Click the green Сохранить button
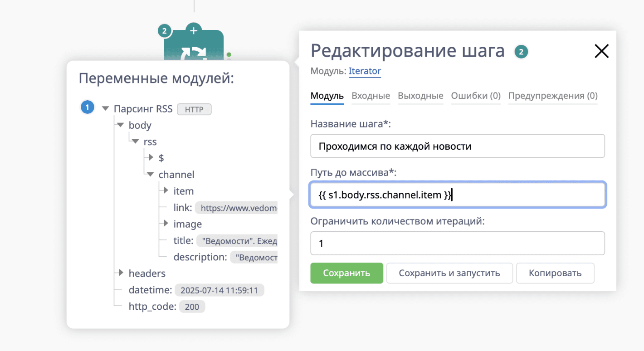The width and height of the screenshot is (644, 351). [x=346, y=273]
